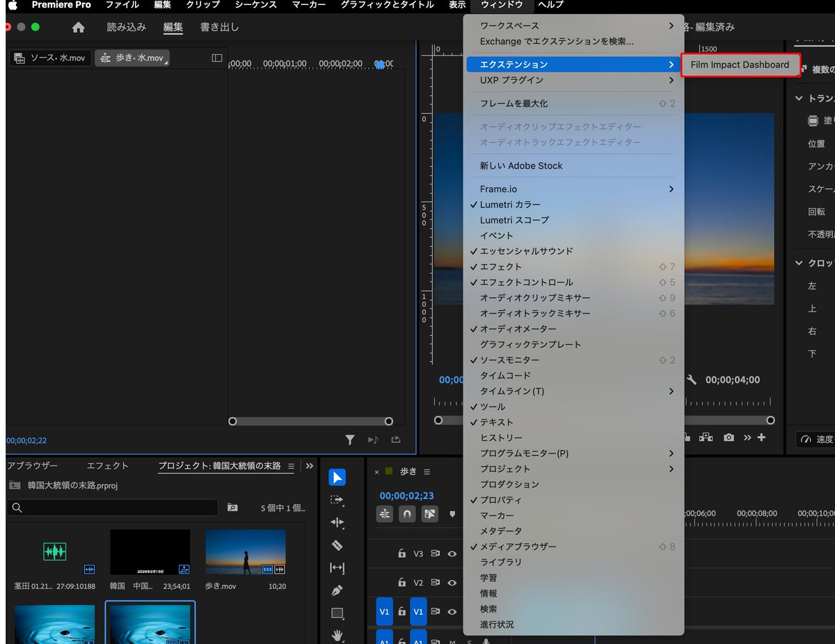This screenshot has width=835, height=644.
Task: Open Film Impact Dashboard extension
Action: click(740, 65)
